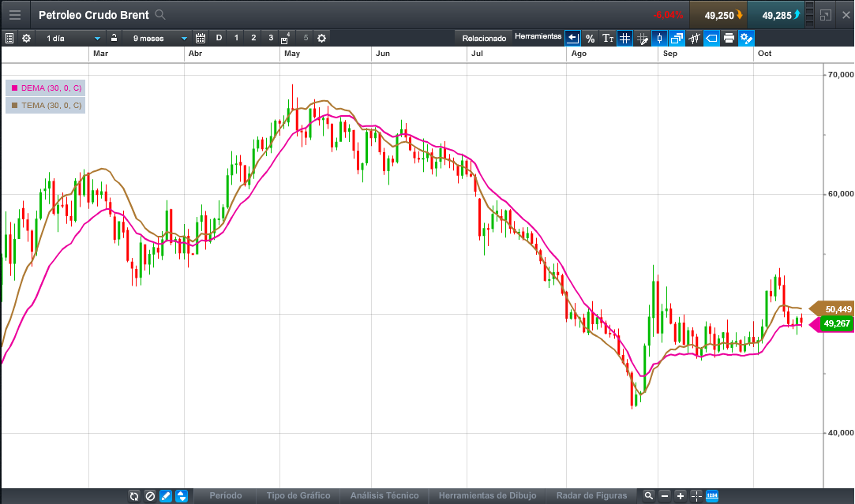Open the Análisis Técnico menu

click(x=384, y=496)
